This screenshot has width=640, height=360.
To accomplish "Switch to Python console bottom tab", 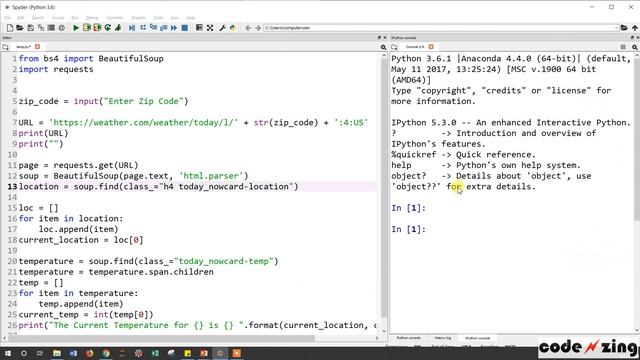I will pos(409,338).
